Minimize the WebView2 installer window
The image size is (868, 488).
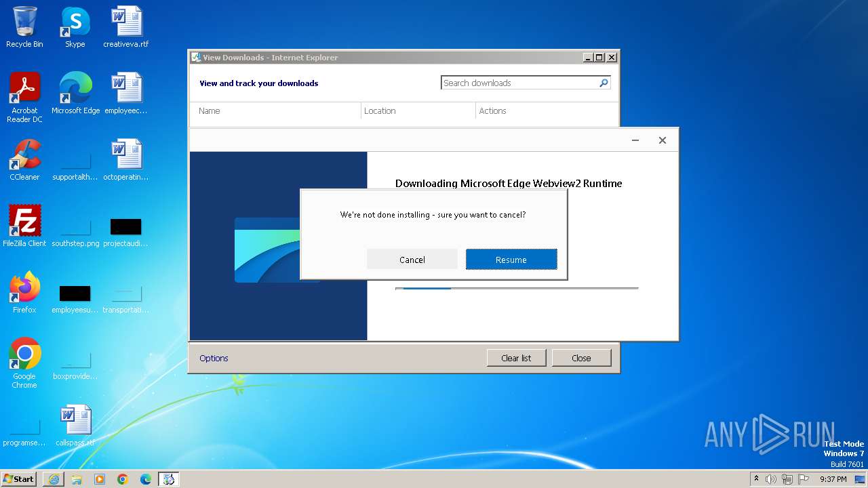pyautogui.click(x=635, y=140)
